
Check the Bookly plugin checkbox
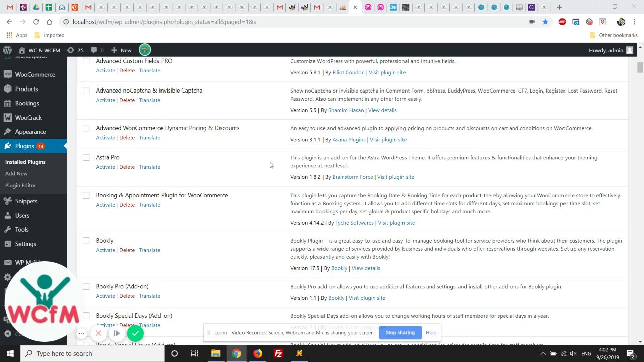[x=86, y=241]
